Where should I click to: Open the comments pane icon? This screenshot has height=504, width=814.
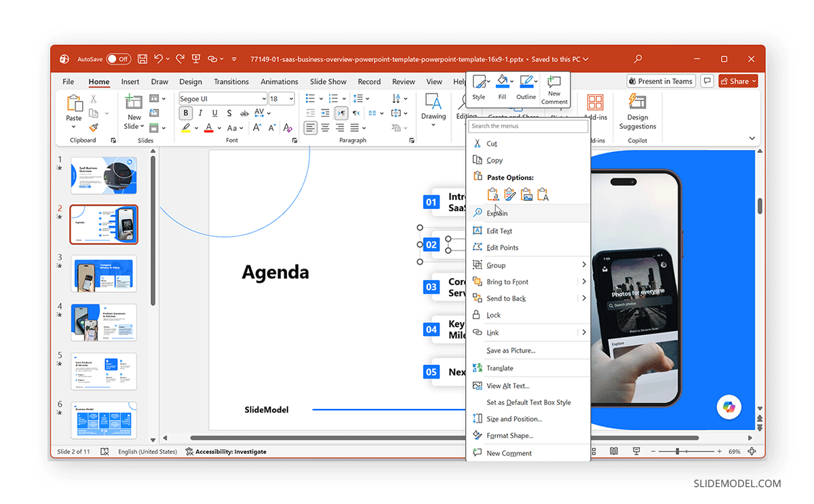(x=707, y=81)
